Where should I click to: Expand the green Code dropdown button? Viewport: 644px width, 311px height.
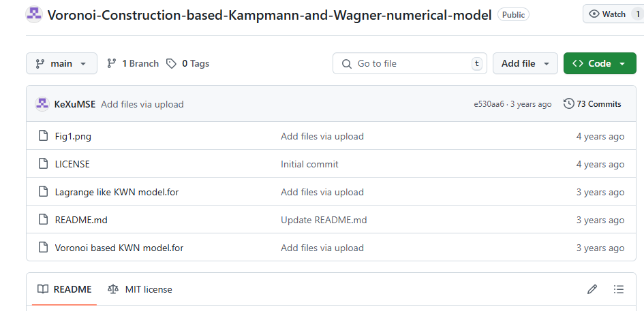(599, 63)
